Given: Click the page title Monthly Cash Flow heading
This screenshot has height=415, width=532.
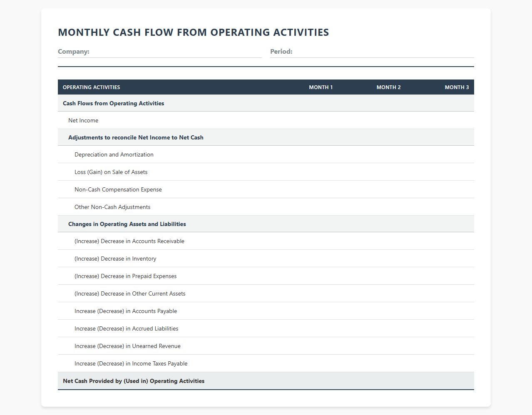Looking at the screenshot, I should click(194, 32).
